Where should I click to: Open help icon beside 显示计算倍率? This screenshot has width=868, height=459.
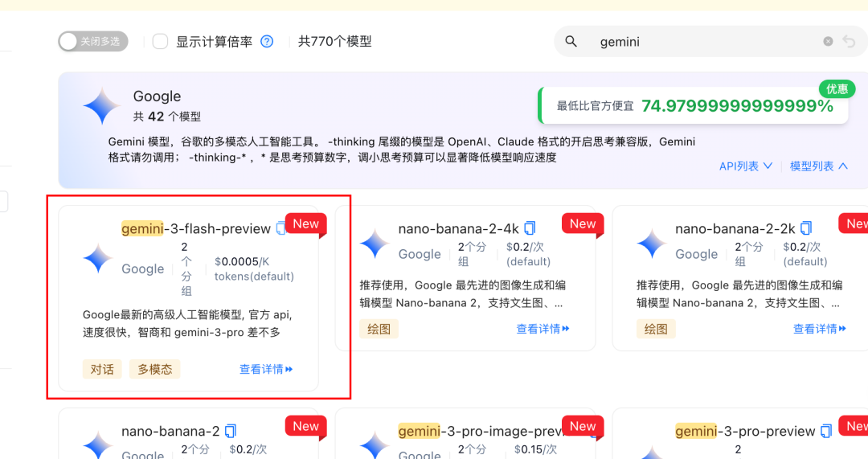click(267, 42)
